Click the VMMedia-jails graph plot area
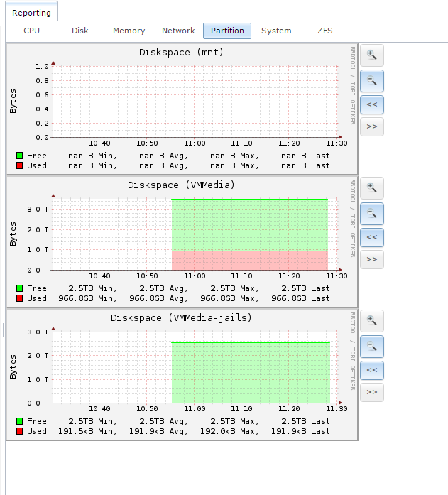 click(x=195, y=367)
